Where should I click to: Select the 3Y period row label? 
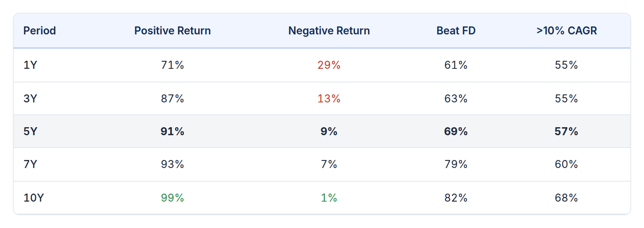(30, 99)
